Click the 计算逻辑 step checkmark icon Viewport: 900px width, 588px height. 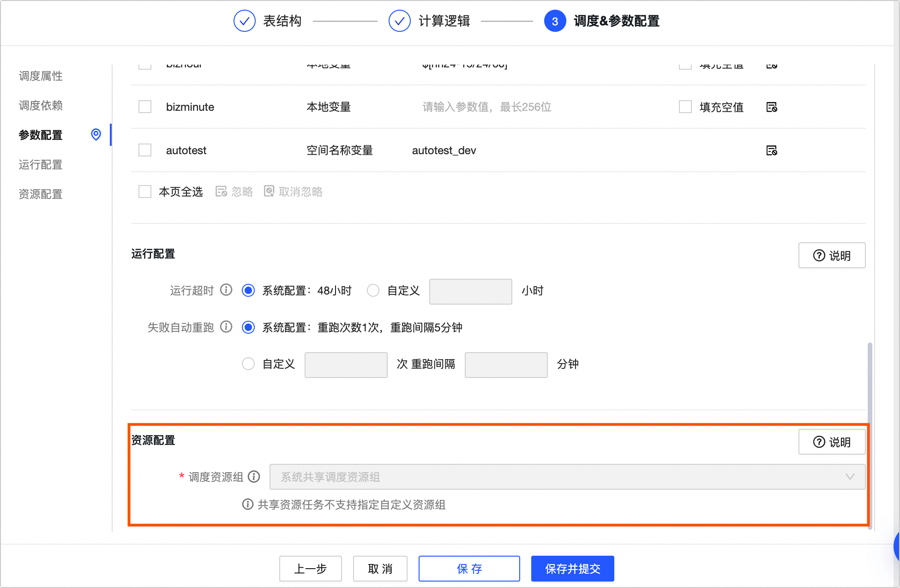tap(399, 21)
